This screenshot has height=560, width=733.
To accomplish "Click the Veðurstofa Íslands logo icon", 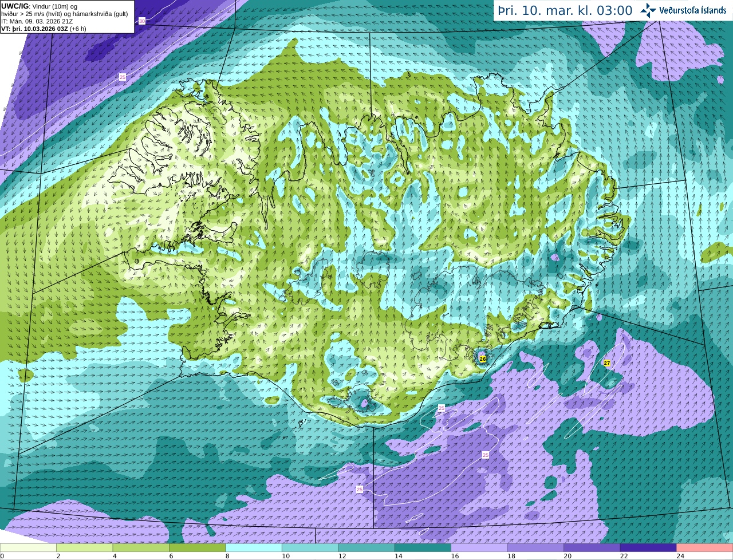I will tap(648, 10).
